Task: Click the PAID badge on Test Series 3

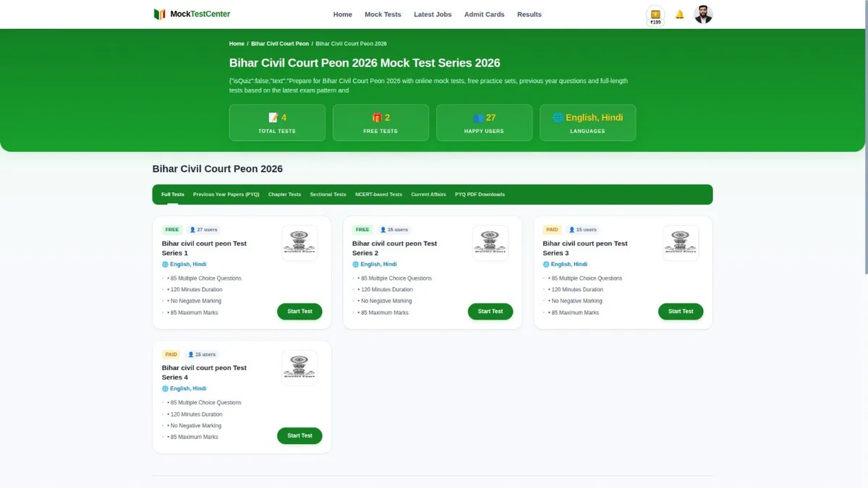Action: click(x=553, y=230)
